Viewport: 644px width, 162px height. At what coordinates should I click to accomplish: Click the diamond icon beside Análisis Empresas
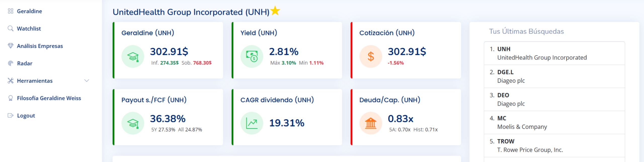tap(10, 46)
